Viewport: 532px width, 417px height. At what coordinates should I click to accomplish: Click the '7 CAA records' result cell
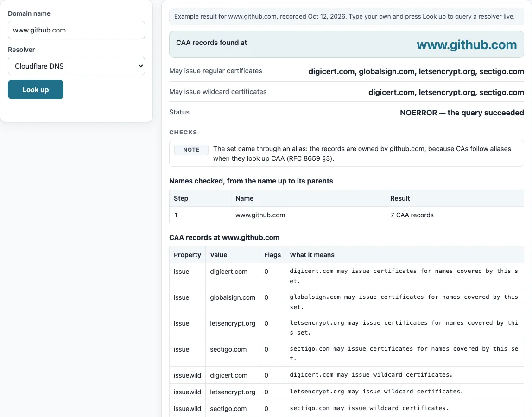click(x=455, y=215)
